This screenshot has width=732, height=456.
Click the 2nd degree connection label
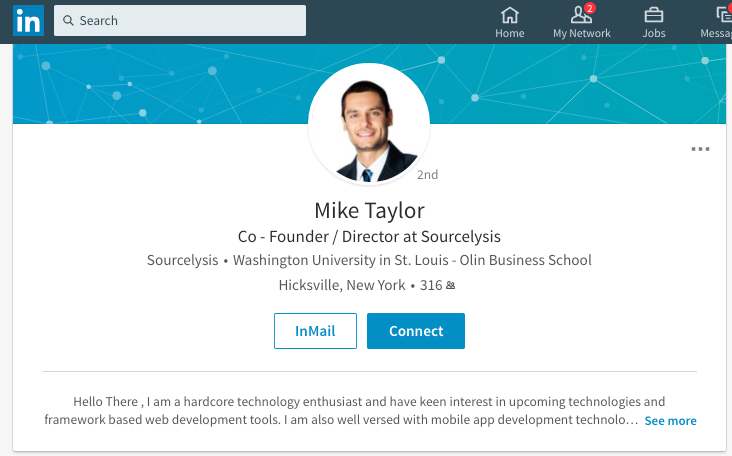[x=427, y=175]
